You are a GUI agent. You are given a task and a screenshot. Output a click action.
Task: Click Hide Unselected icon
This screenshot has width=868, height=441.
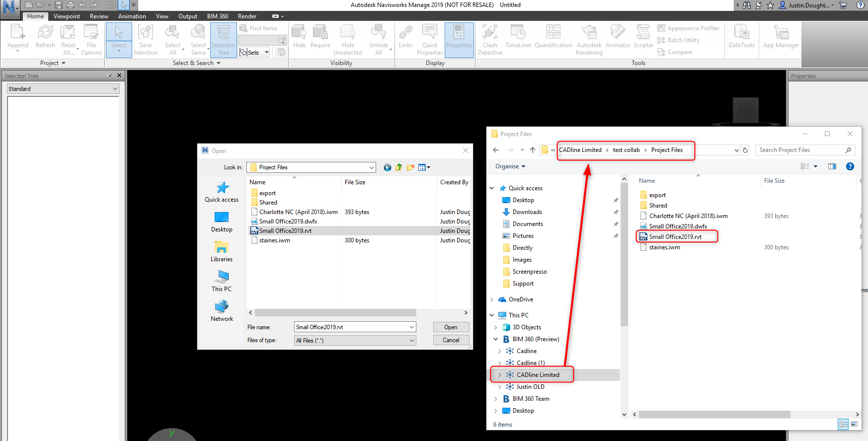pos(348,40)
